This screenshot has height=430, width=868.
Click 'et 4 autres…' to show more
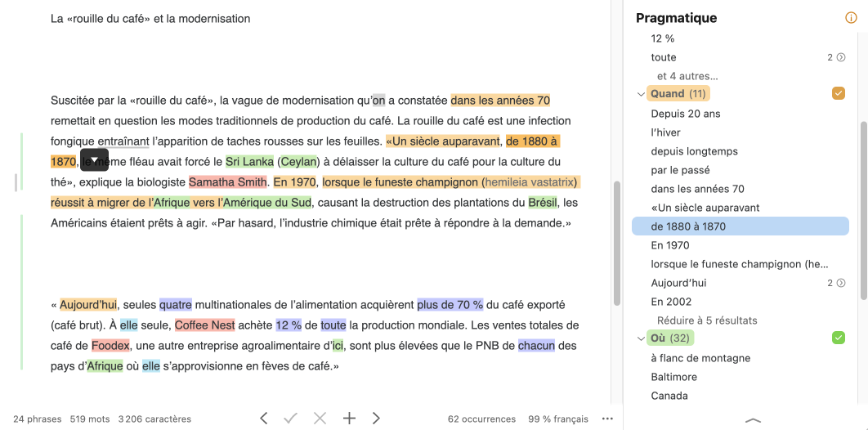pos(687,76)
